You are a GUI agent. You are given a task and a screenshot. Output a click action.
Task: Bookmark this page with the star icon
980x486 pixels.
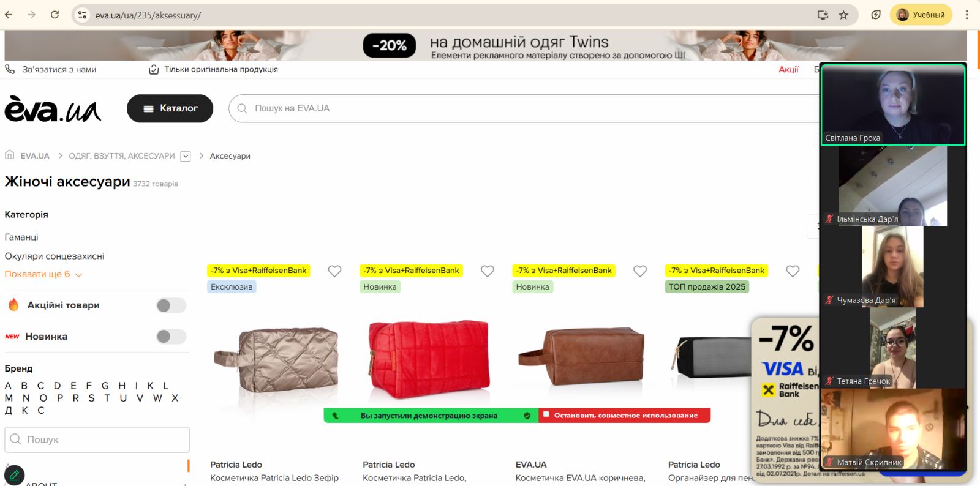point(843,15)
